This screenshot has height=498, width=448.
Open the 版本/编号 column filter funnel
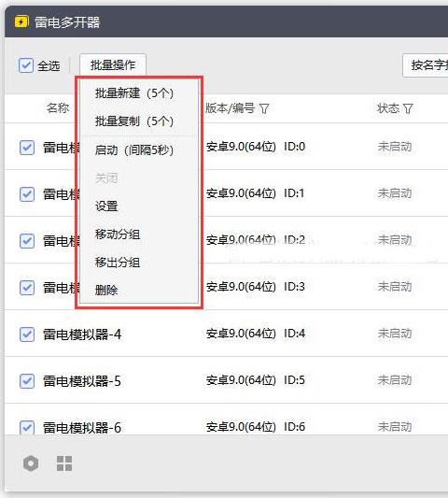(264, 108)
